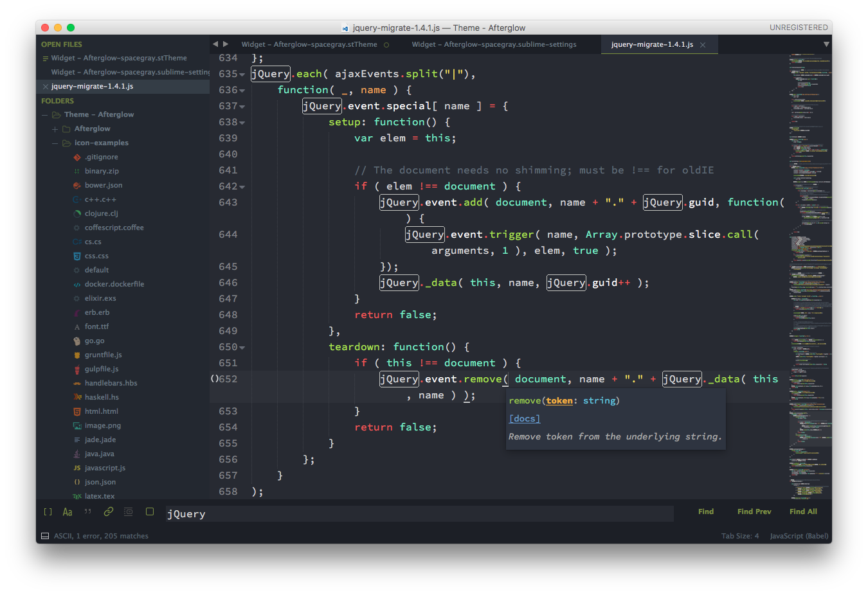Viewport: 868px width, 595px height.
Task: Click the panel switcher icon in status bar
Action: [45, 536]
